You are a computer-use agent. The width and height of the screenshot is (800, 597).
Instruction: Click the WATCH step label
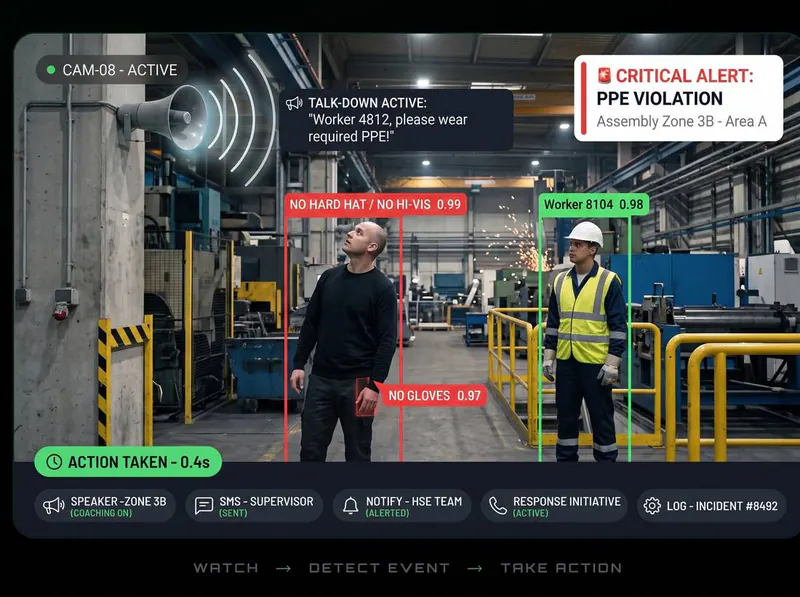[226, 568]
